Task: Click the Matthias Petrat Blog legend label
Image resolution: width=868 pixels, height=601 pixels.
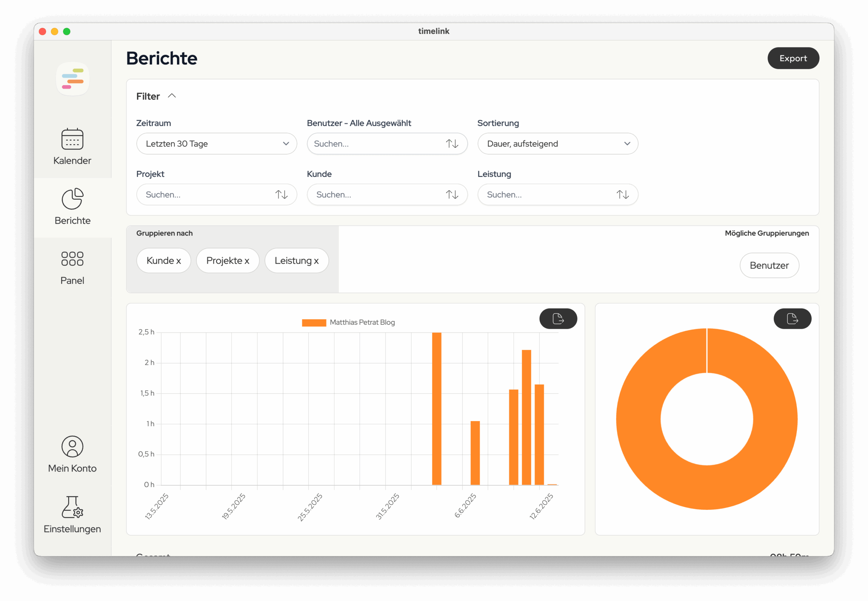Action: (x=362, y=322)
